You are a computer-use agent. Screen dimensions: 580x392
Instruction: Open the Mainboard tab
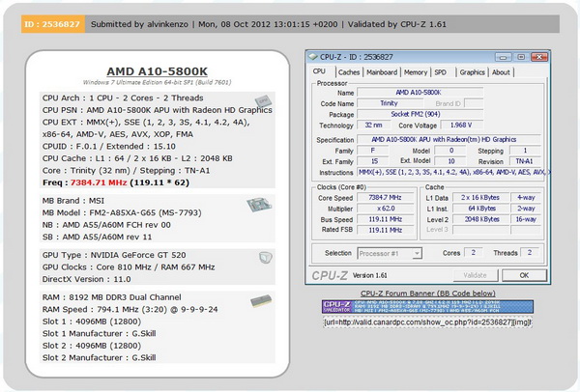(x=381, y=72)
